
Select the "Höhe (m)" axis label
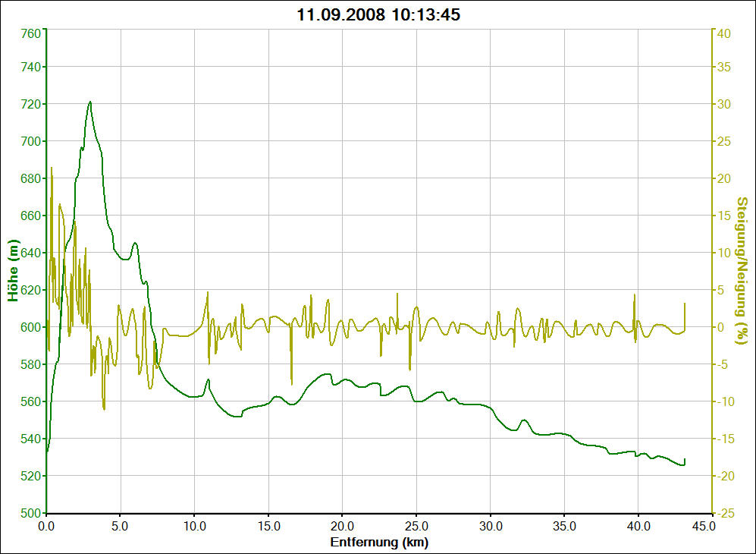(x=13, y=271)
